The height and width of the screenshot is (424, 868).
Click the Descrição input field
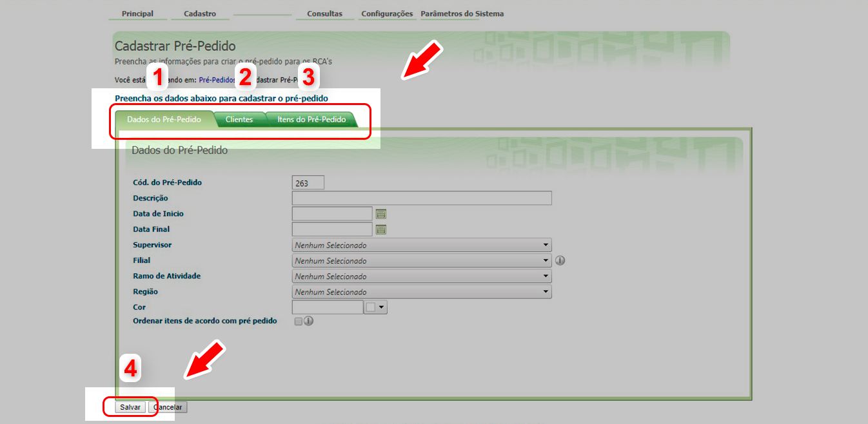coord(422,198)
